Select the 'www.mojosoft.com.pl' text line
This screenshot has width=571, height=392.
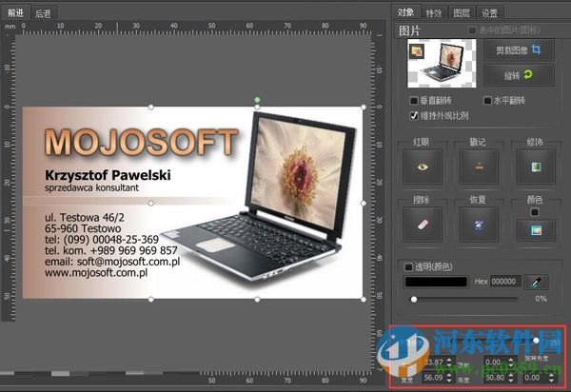coord(96,273)
